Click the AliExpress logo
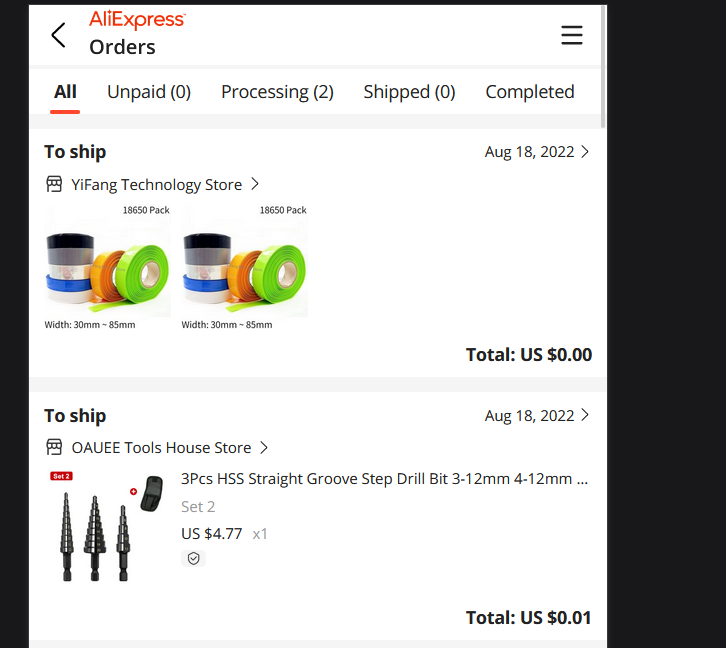This screenshot has height=648, width=726. coord(138,20)
